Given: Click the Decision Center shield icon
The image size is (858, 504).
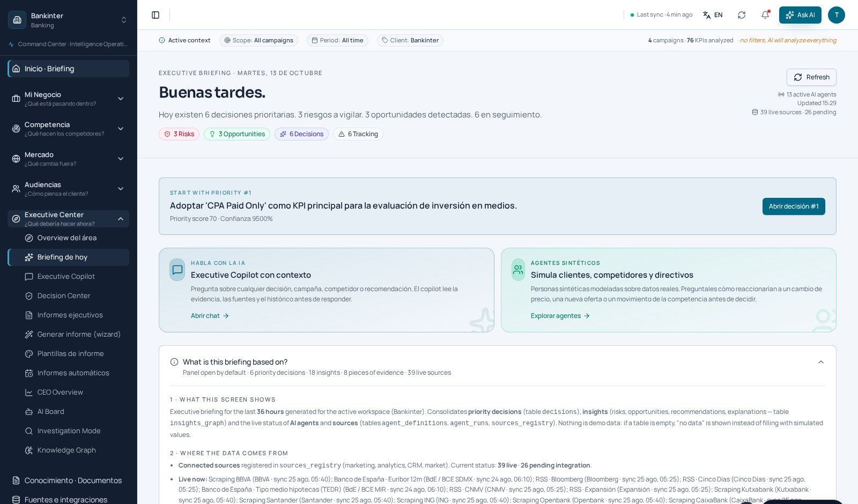Looking at the screenshot, I should (x=29, y=296).
